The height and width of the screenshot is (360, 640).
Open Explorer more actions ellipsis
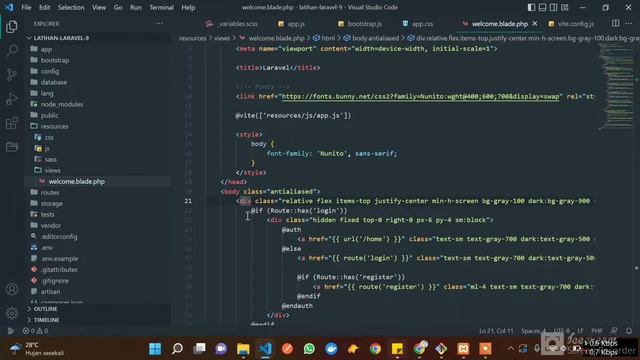(160, 24)
